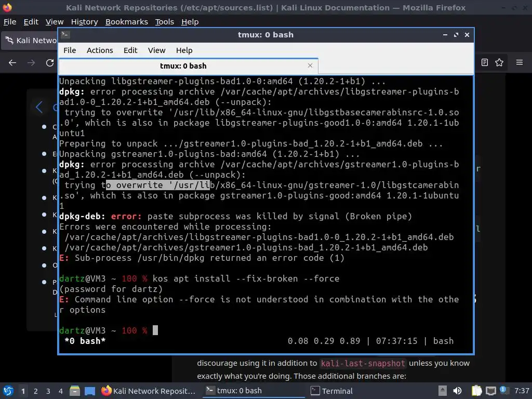Click Firefox forward navigation arrow
The width and height of the screenshot is (532, 399).
(31, 62)
